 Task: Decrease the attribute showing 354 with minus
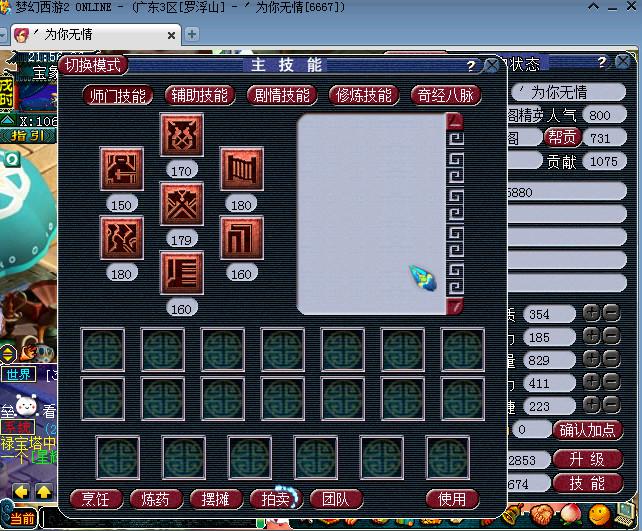pyautogui.click(x=612, y=313)
